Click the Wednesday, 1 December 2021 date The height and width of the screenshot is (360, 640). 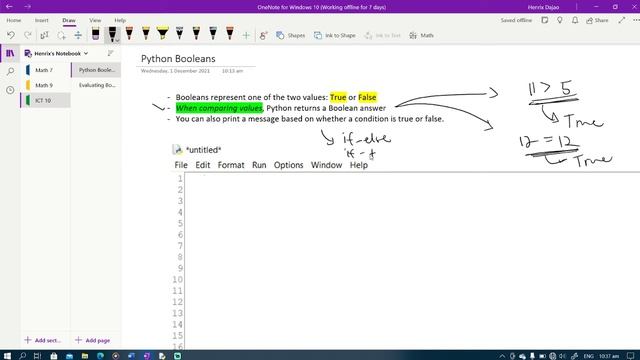point(175,71)
